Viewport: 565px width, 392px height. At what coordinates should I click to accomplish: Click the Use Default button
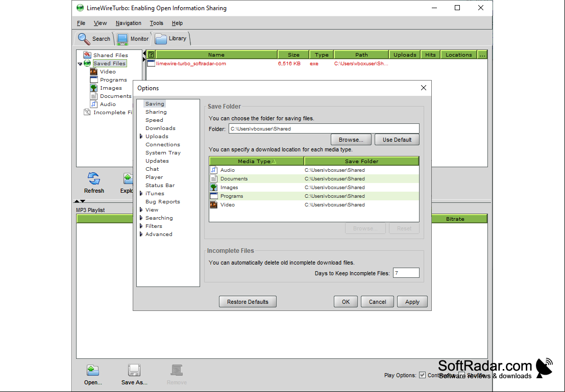[x=397, y=140]
